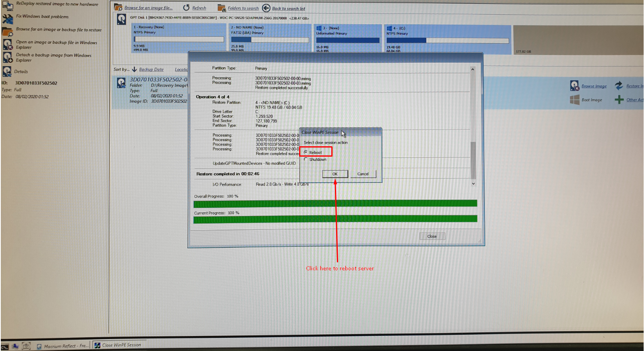Click the 177.82 GB unallocated space block

click(x=578, y=40)
